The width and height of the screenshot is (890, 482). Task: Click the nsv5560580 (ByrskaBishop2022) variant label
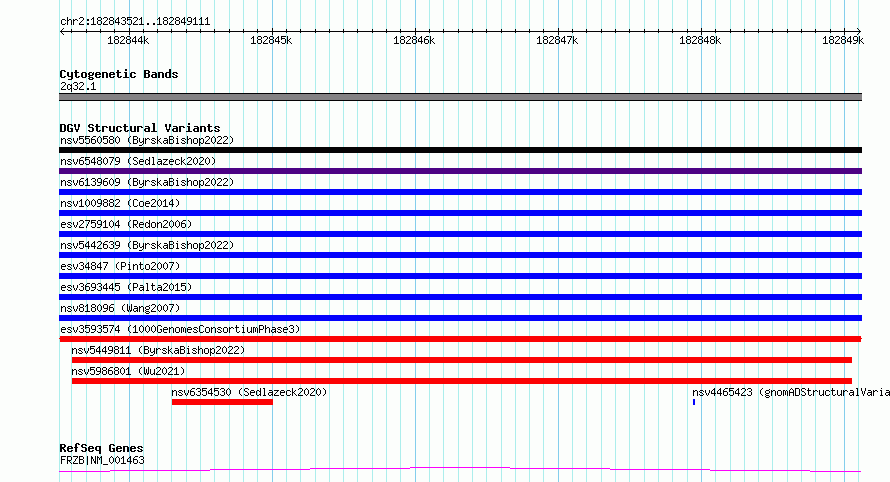point(147,140)
